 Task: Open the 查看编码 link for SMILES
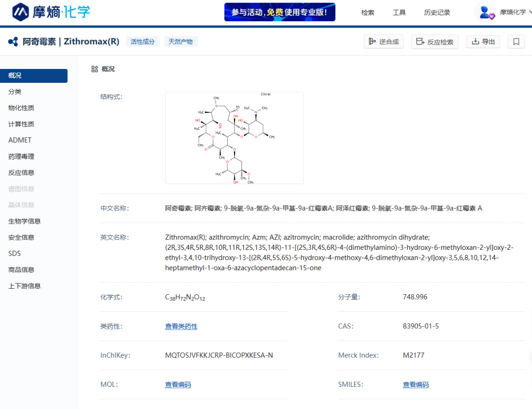pos(416,384)
